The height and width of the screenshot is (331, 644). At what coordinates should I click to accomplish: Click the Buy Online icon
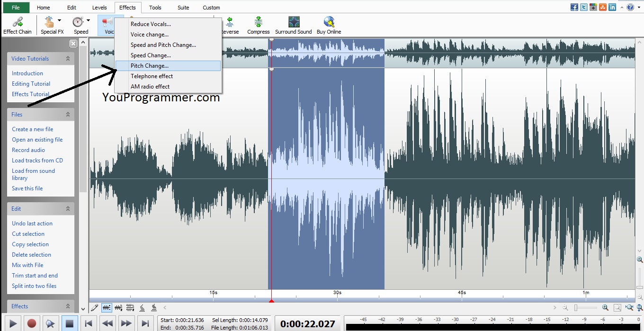pyautogui.click(x=329, y=22)
